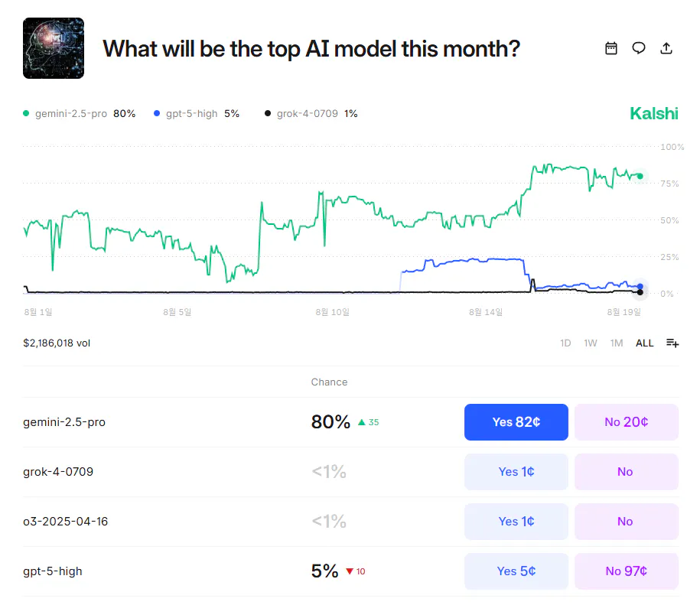700x605 pixels.
Task: Buy Yes 82¢ for gemini-2.5-pro
Action: click(516, 422)
